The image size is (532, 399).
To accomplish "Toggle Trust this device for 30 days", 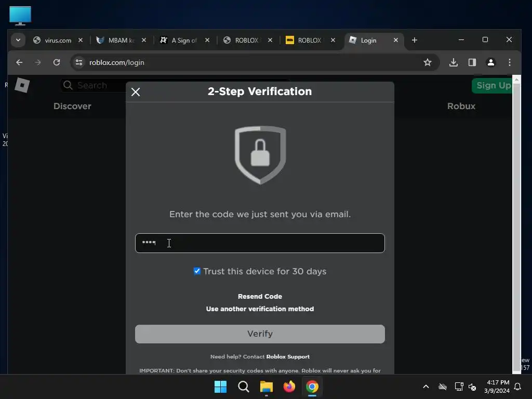I will tap(197, 271).
